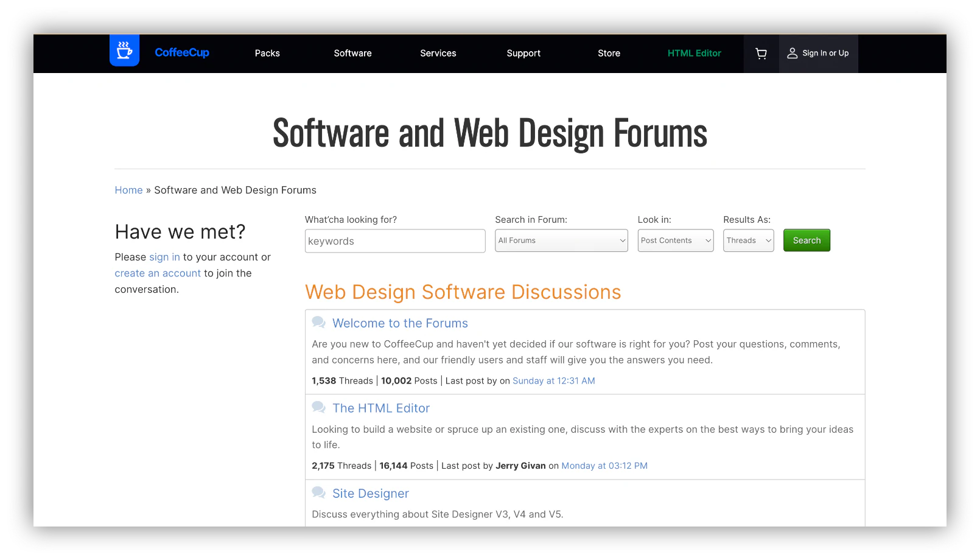Image resolution: width=980 pixels, height=560 pixels.
Task: Click the Jerry Givan author name
Action: click(520, 466)
